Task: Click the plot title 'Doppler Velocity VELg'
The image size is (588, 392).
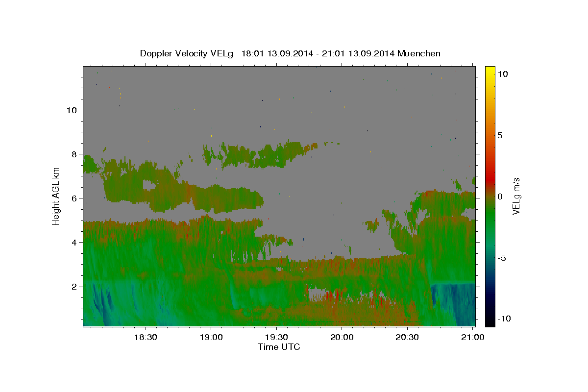Action: pos(187,53)
